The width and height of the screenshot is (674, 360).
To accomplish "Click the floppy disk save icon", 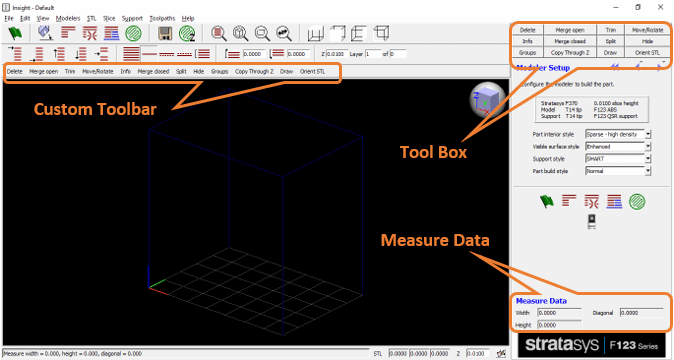I will coord(165,34).
